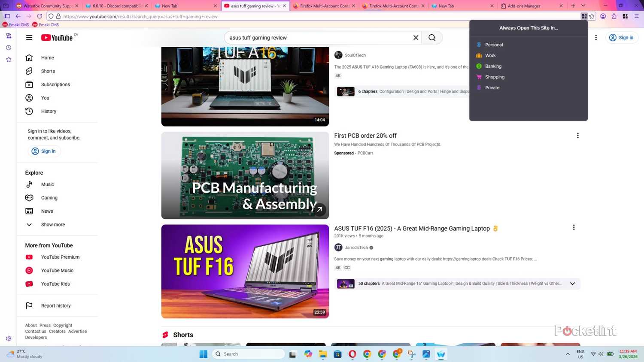644x362 pixels.
Task: Open the SoulOfTech channel link
Action: pyautogui.click(x=355, y=55)
